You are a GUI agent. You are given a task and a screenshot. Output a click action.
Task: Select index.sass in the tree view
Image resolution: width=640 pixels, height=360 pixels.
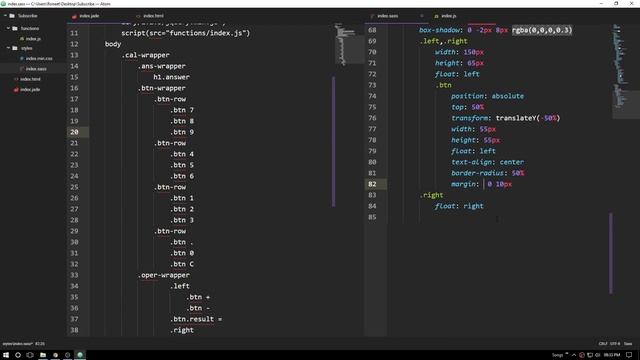(x=36, y=69)
